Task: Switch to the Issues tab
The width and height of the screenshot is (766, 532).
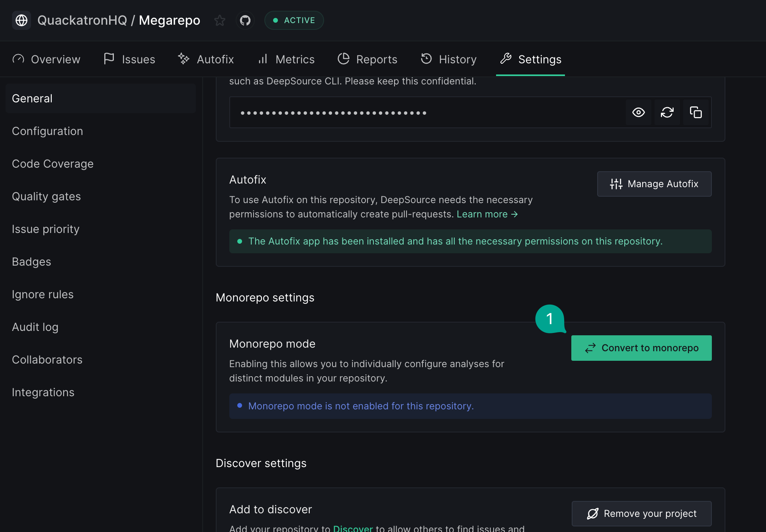Action: tap(129, 59)
